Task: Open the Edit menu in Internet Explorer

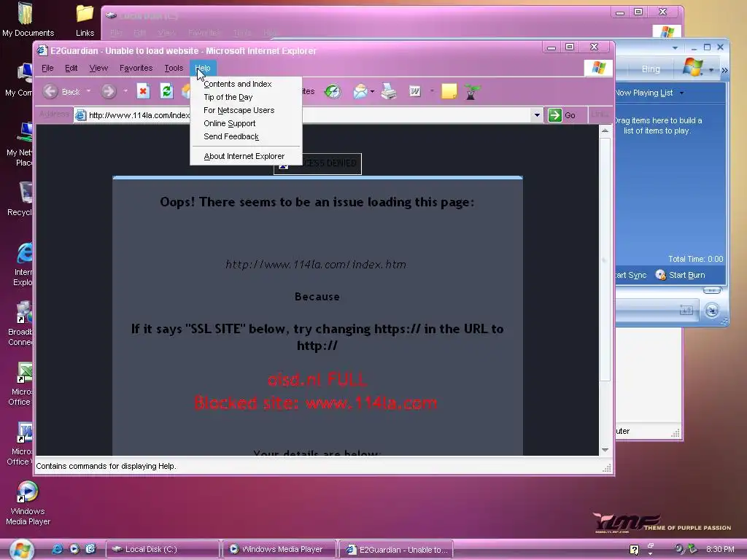Action: tap(71, 68)
